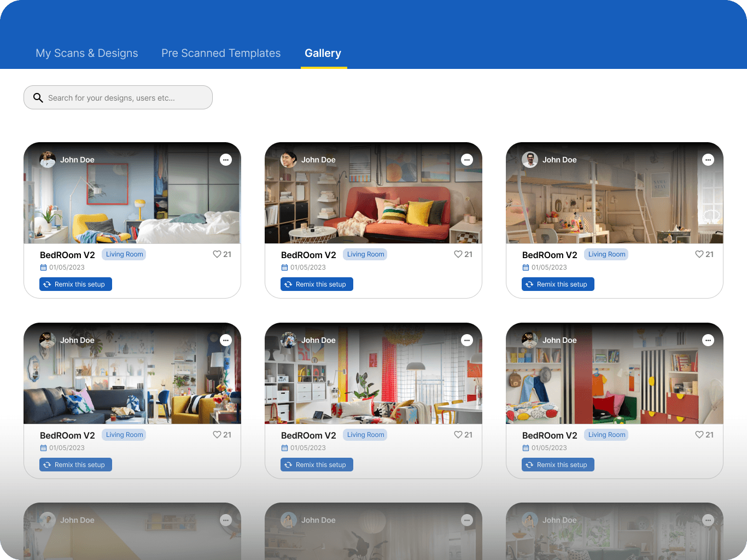This screenshot has height=560, width=747.
Task: Open the red sofa room thumbnail
Action: point(373,193)
